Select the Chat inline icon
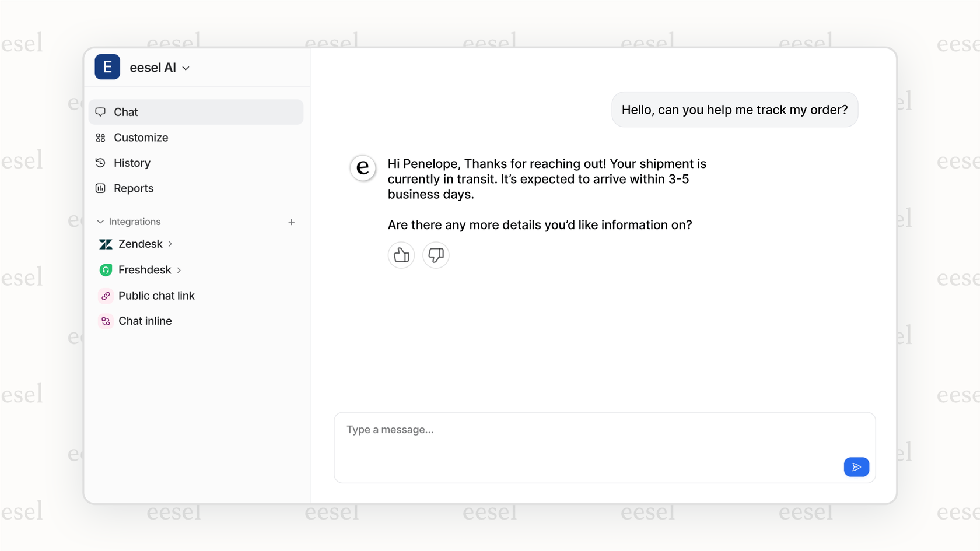 [x=106, y=321]
